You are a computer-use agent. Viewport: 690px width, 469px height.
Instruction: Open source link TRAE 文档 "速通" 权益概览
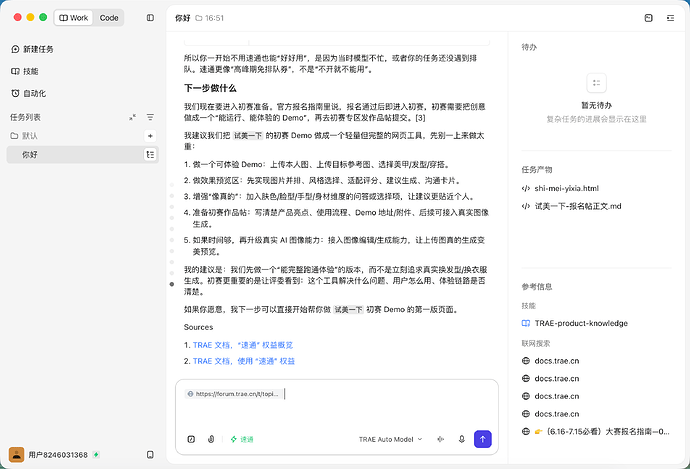coord(242,345)
